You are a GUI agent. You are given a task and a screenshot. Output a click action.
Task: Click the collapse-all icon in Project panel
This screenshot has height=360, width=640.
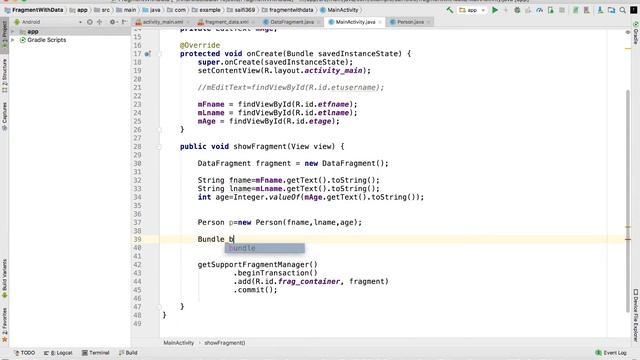[x=100, y=22]
